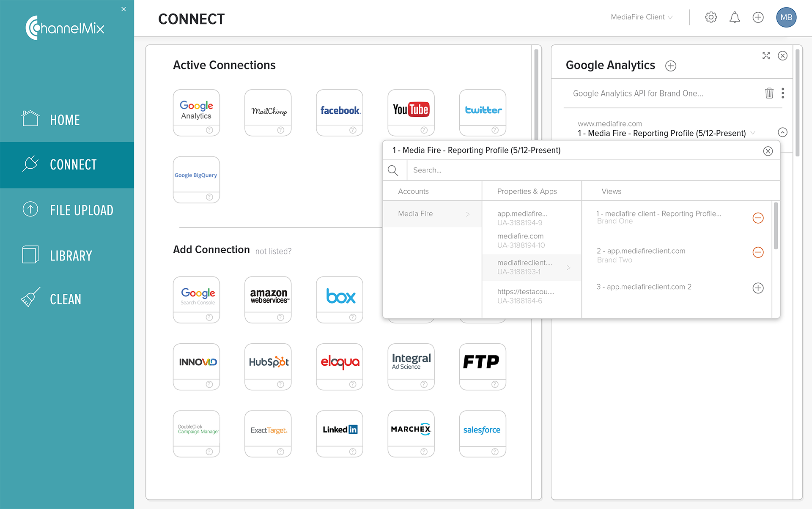812x509 pixels.
Task: Remove the app.mediafireclient.com Brand Two view
Action: tap(757, 252)
